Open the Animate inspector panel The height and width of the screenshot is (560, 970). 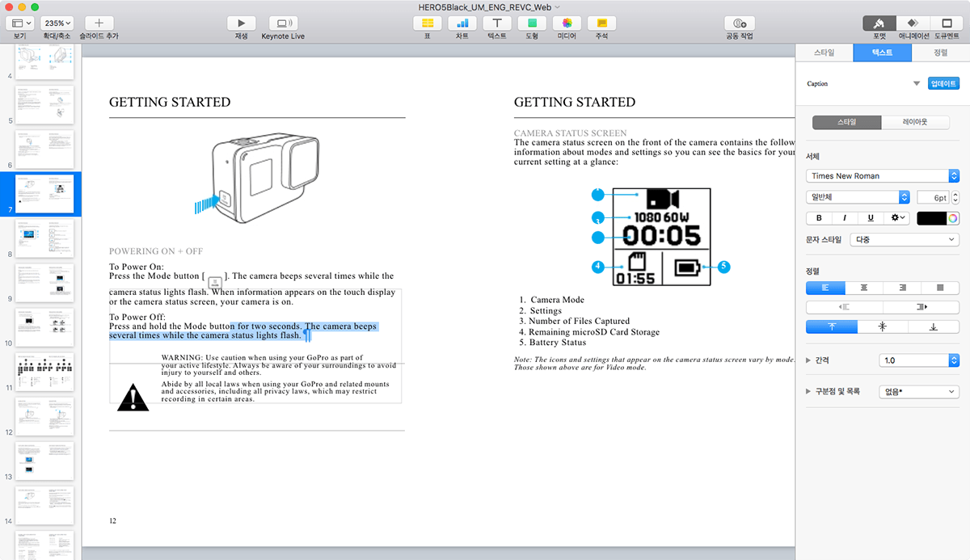(912, 23)
